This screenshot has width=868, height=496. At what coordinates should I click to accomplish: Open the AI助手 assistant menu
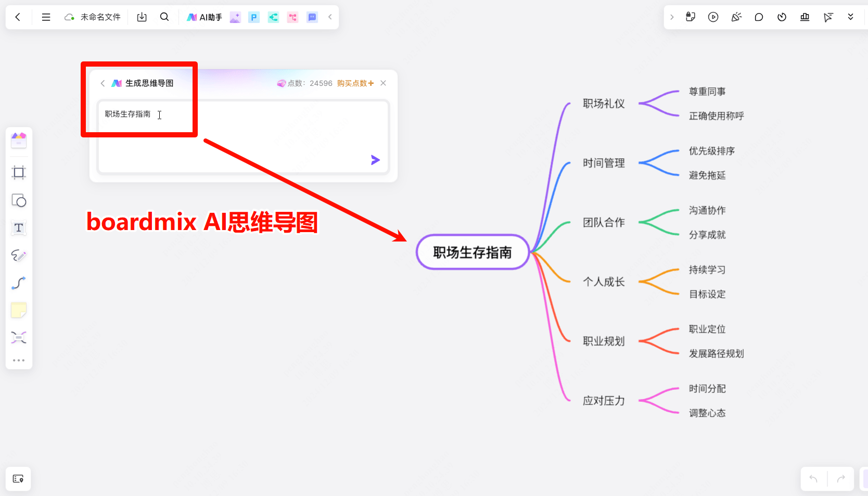pos(205,17)
